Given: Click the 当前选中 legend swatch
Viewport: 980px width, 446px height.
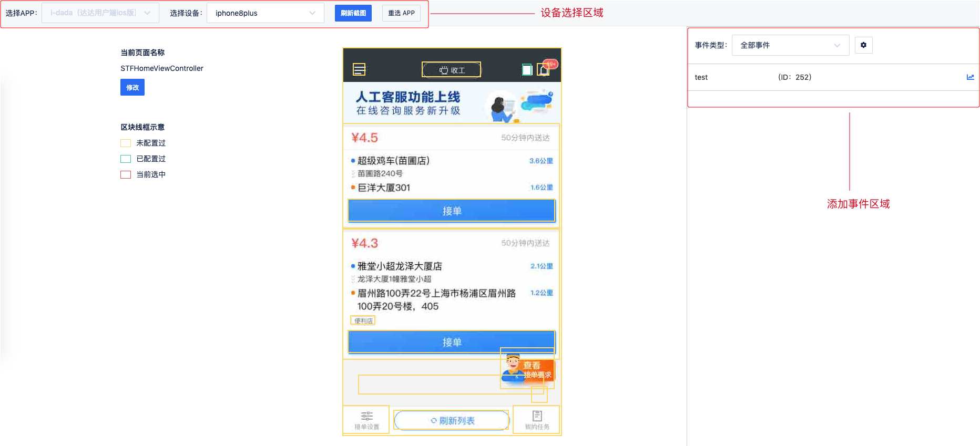Looking at the screenshot, I should point(126,174).
